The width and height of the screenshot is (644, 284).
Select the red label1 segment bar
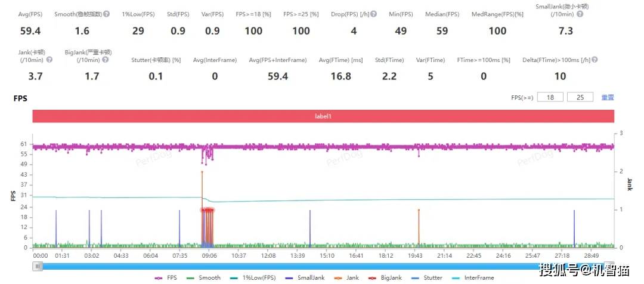(x=323, y=116)
